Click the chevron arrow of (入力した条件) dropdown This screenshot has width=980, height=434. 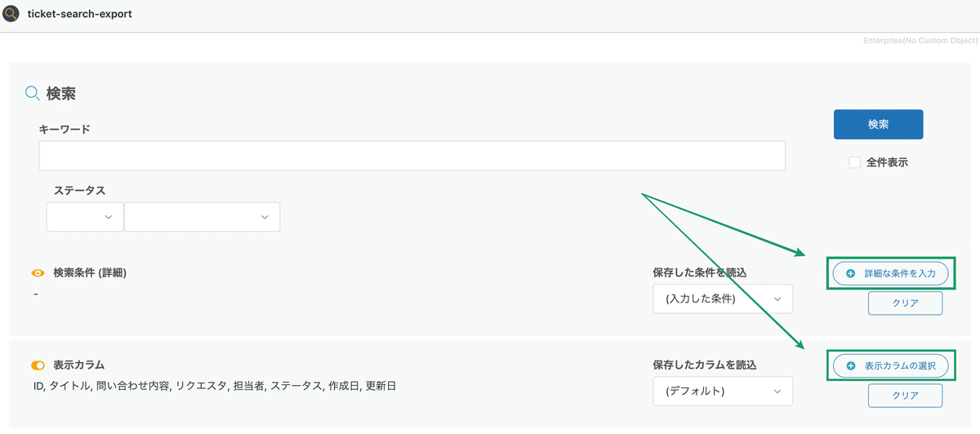point(777,299)
